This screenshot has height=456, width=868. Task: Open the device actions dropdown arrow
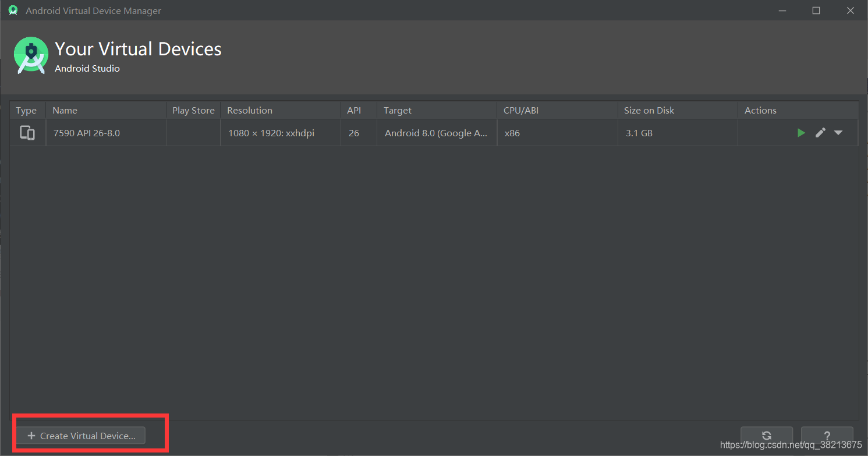coord(838,133)
